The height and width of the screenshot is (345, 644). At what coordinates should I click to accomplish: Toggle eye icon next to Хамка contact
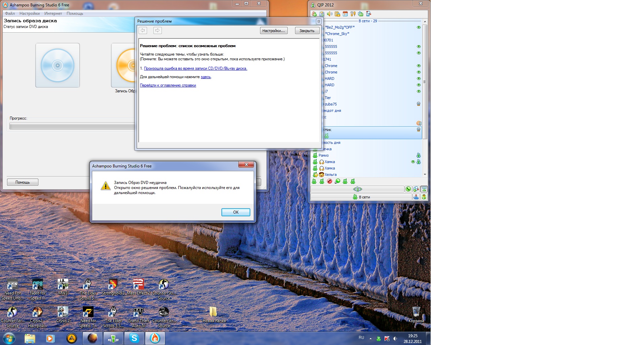point(413,162)
